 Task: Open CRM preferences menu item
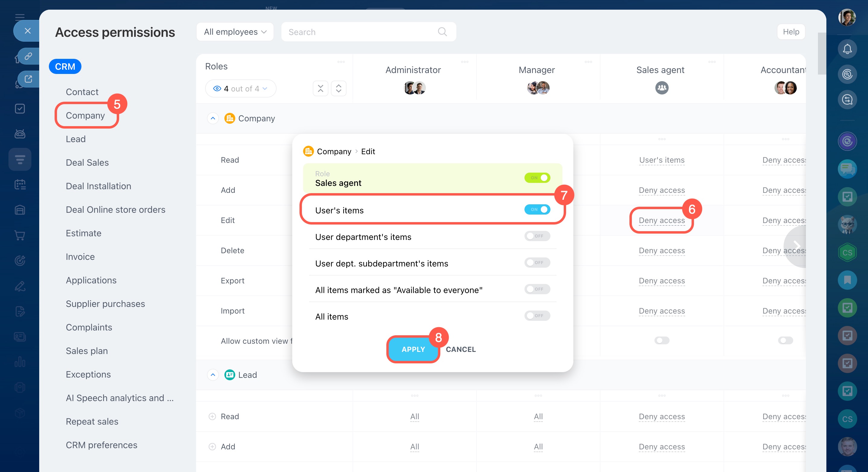[x=101, y=445]
